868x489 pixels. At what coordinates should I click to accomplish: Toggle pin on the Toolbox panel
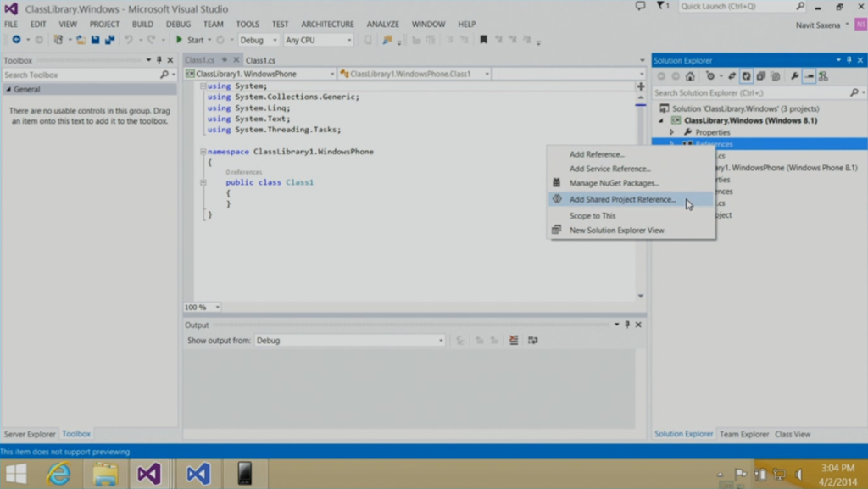[159, 59]
